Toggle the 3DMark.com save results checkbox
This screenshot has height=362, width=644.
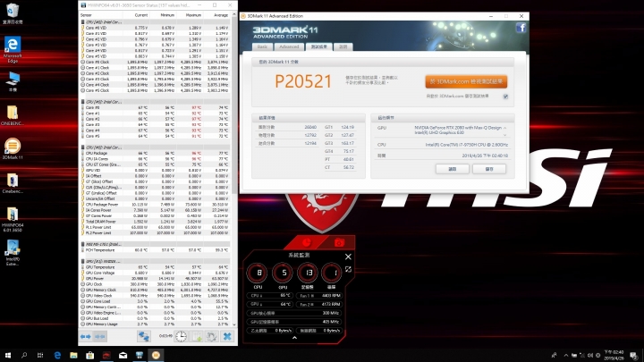505,97
